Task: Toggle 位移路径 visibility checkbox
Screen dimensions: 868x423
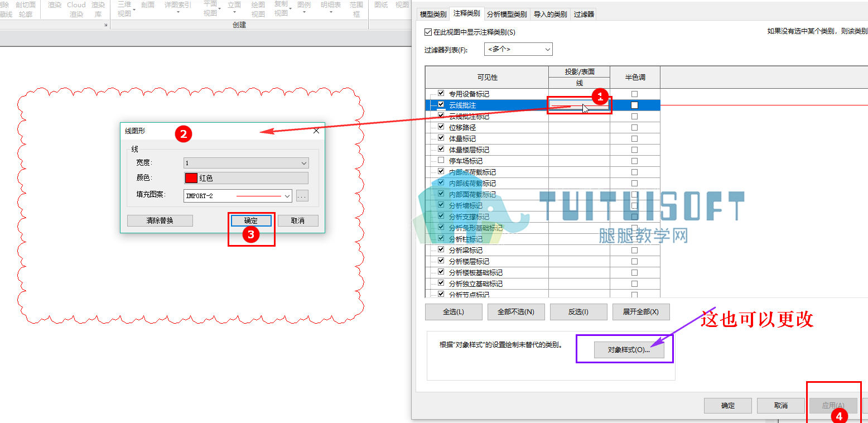Action: pos(441,127)
